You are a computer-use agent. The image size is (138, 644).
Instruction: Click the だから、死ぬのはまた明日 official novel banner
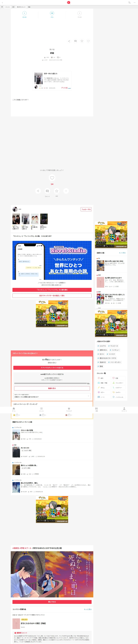click(x=52, y=574)
